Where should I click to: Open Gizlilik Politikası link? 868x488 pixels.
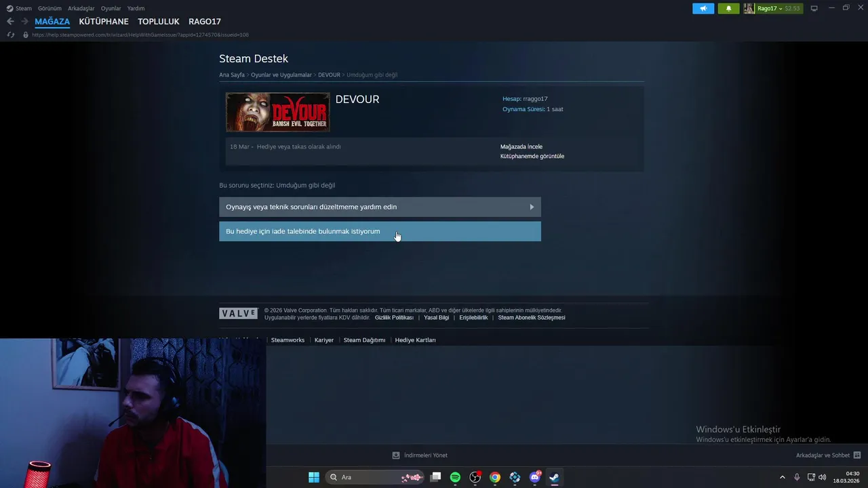[394, 317]
